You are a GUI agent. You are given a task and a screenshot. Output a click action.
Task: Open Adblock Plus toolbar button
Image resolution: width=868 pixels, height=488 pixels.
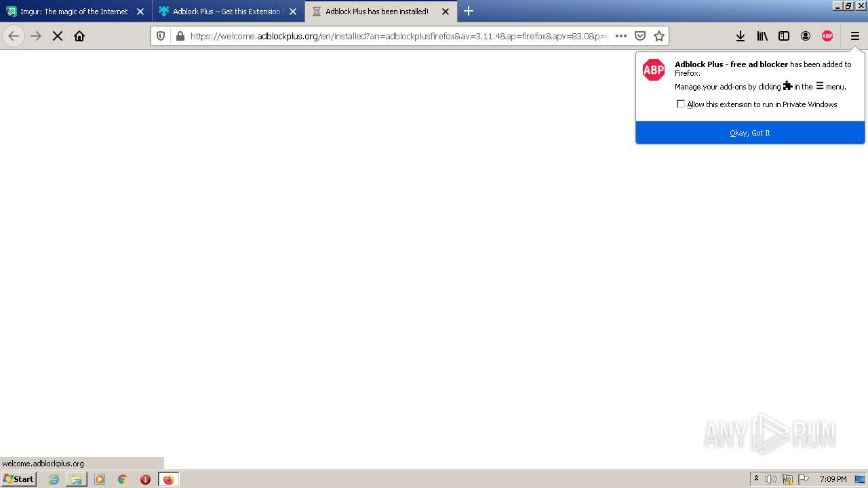[827, 36]
